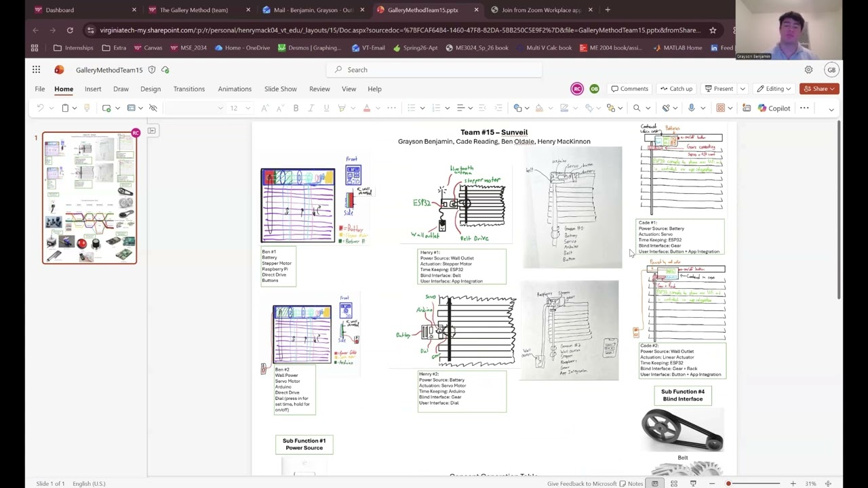Toggle Underline formatting

coord(326,108)
